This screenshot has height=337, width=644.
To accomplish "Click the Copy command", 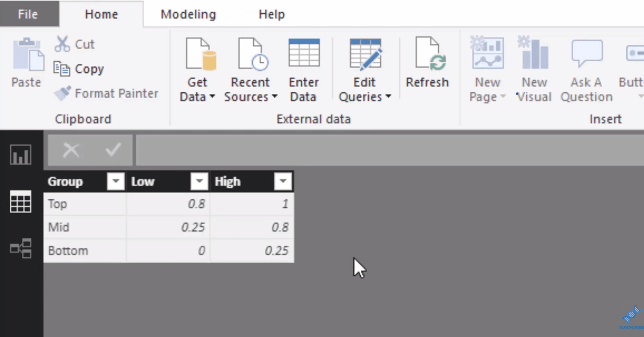I will (79, 69).
